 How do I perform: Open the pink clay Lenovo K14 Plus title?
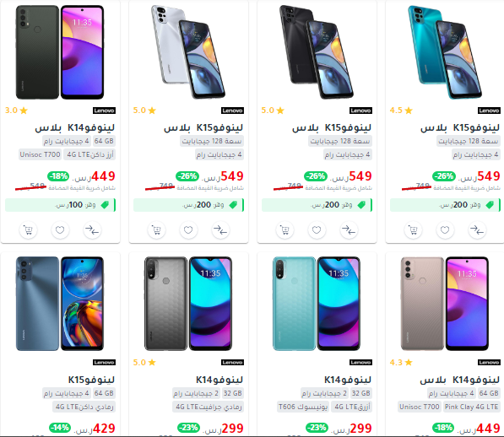(459, 380)
